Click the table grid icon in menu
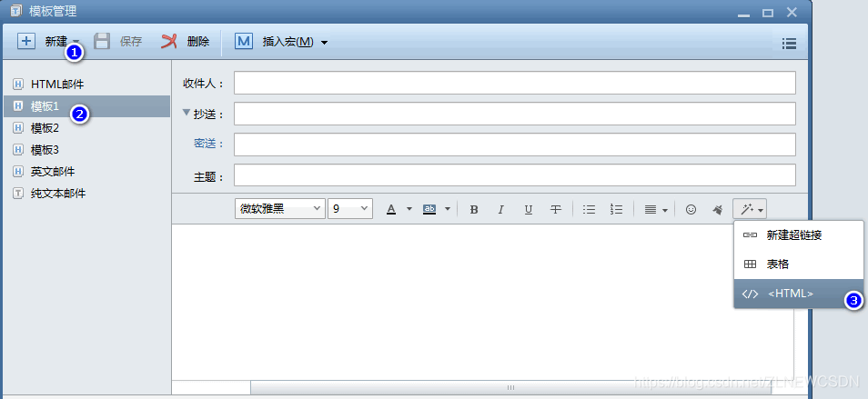 pos(750,264)
